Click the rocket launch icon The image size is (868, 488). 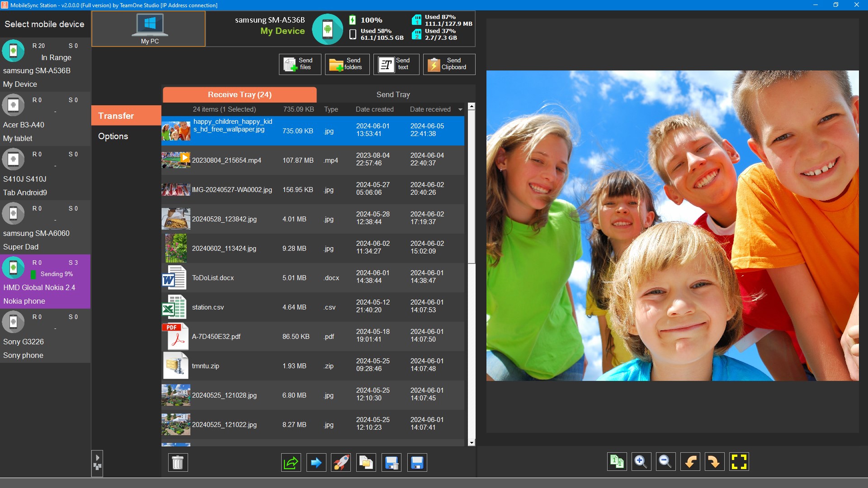[x=341, y=462]
